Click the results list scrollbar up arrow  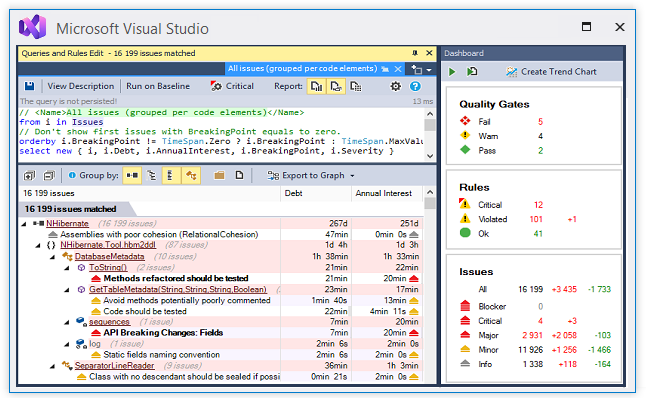pyautogui.click(x=430, y=192)
